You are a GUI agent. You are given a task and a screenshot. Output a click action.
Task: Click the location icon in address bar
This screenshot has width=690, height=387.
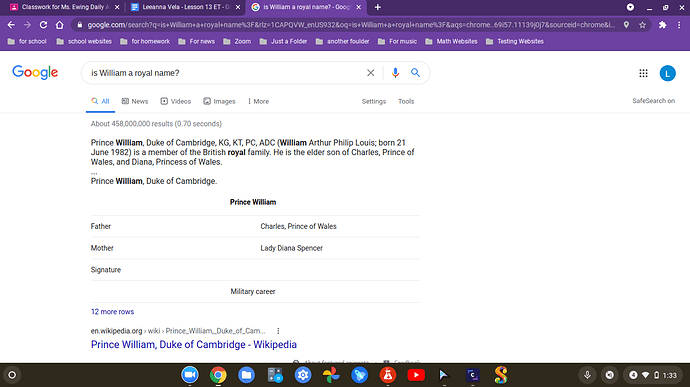[626, 25]
